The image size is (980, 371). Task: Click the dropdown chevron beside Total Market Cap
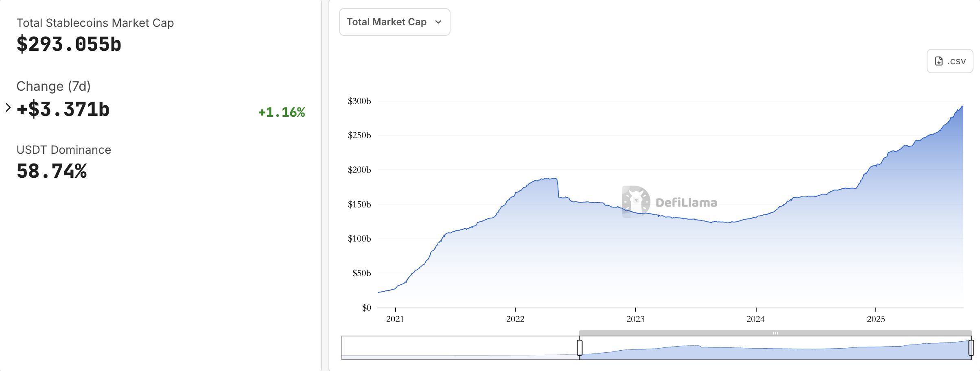pyautogui.click(x=438, y=22)
